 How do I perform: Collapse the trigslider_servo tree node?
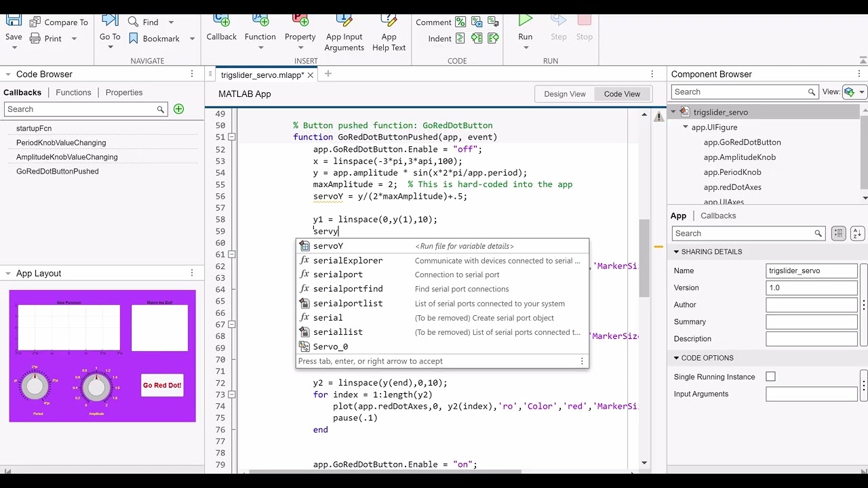[x=673, y=112]
